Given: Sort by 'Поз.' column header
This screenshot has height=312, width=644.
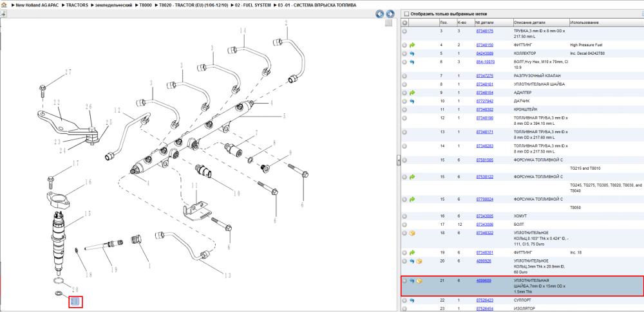Looking at the screenshot, I should click(447, 23).
